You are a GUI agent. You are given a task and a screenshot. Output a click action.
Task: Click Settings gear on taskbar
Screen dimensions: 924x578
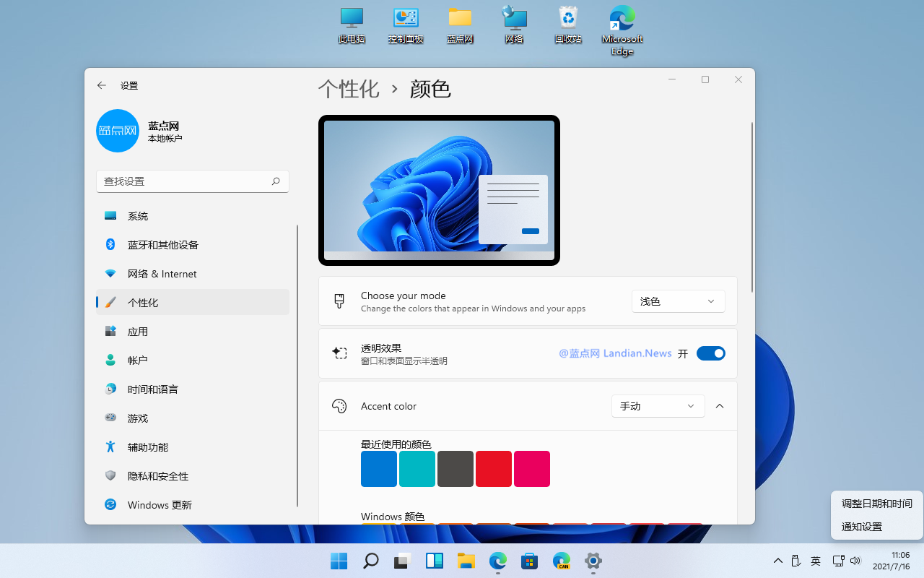(593, 561)
